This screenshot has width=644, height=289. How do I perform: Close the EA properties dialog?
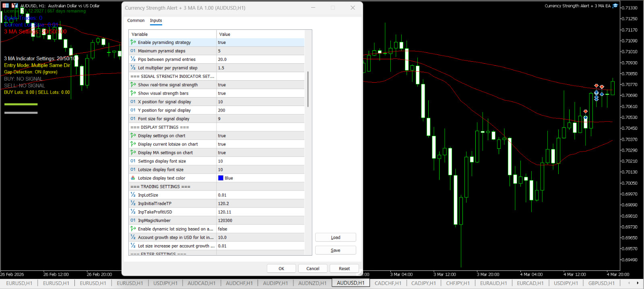coord(353,8)
